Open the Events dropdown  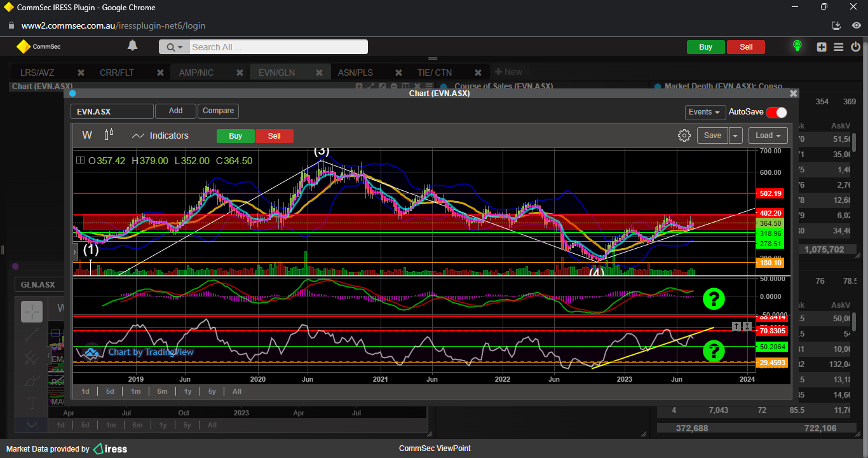[705, 112]
